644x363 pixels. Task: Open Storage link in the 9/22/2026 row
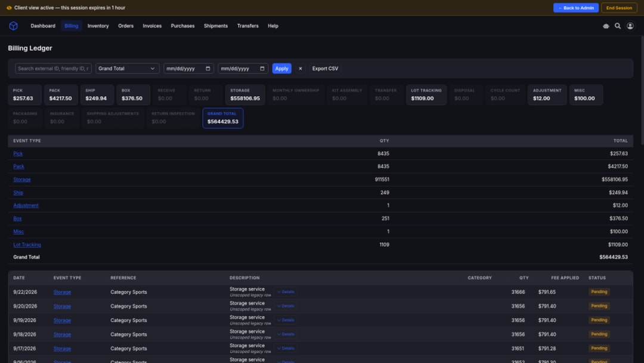point(62,292)
